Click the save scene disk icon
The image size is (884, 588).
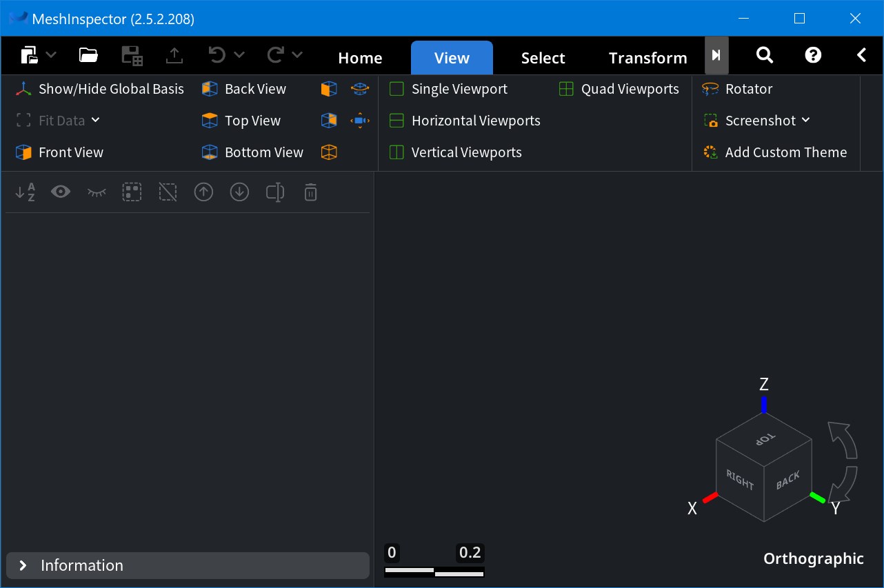pyautogui.click(x=132, y=55)
